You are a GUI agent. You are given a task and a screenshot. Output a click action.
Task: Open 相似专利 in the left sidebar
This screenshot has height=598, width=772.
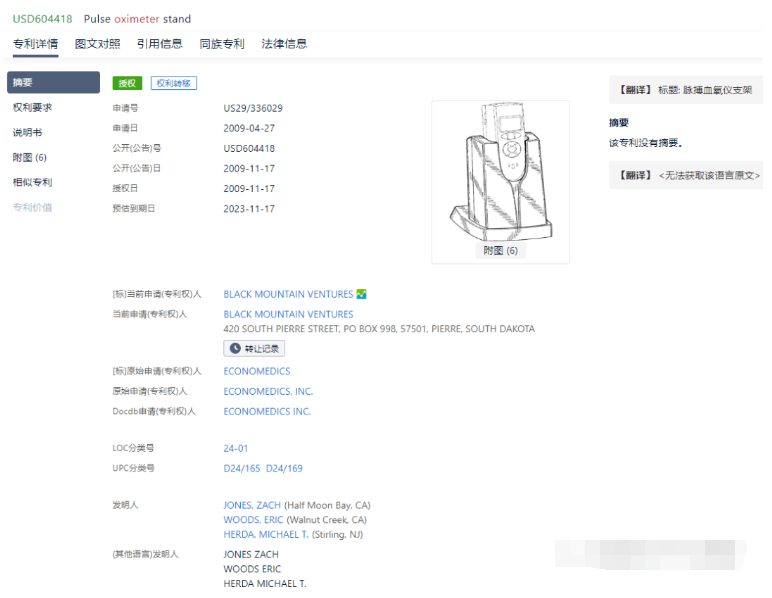[32, 182]
